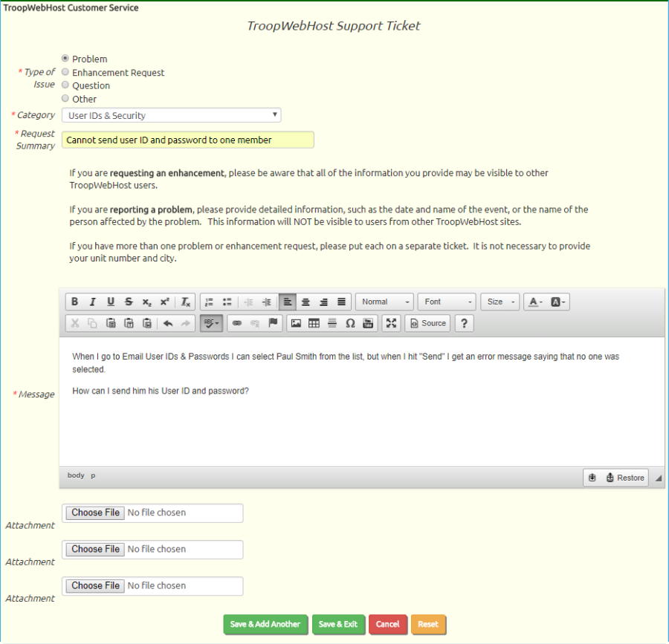Click Save & Exit

(x=338, y=625)
